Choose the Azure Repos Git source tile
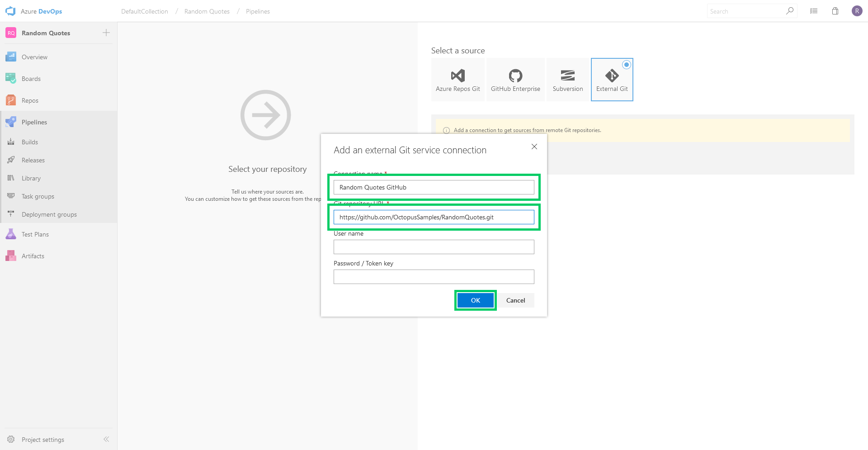The height and width of the screenshot is (450, 868). tap(458, 80)
